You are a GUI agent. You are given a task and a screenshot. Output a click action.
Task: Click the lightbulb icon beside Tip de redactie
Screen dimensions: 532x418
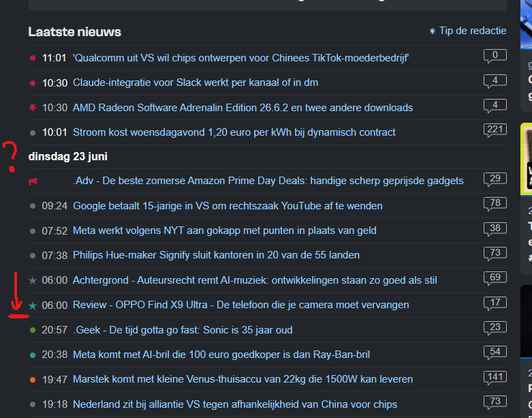[433, 31]
